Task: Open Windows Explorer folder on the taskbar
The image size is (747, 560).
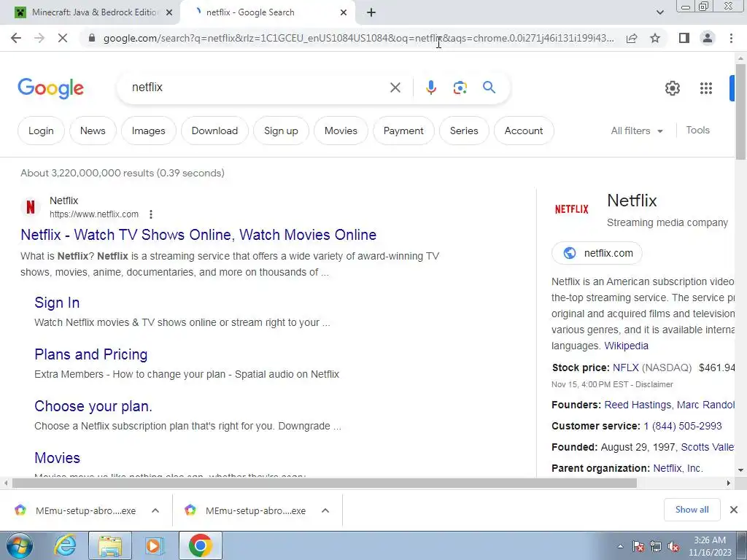Action: [x=110, y=545]
